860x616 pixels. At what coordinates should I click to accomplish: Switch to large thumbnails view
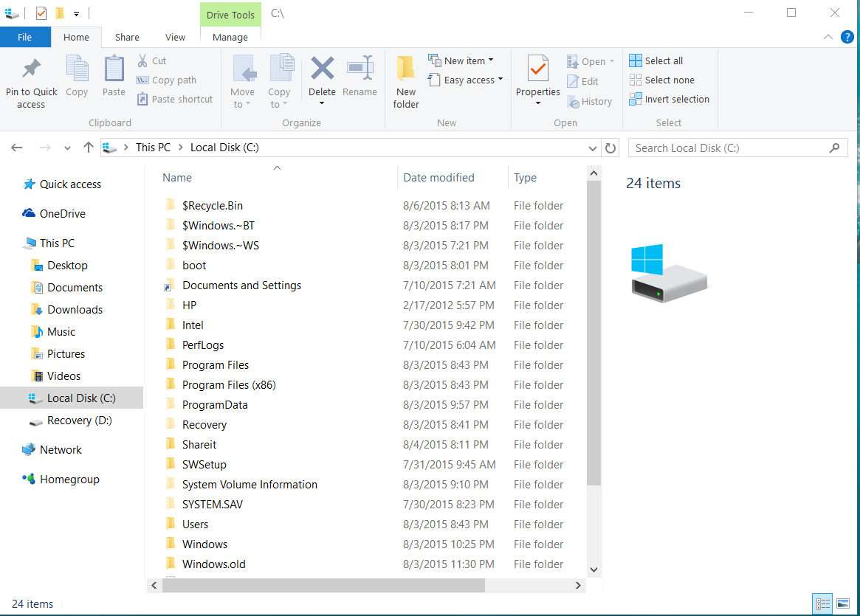[x=844, y=603]
